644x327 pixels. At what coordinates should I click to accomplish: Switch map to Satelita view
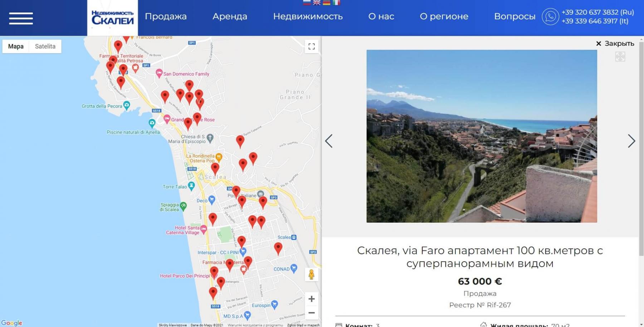coord(45,46)
